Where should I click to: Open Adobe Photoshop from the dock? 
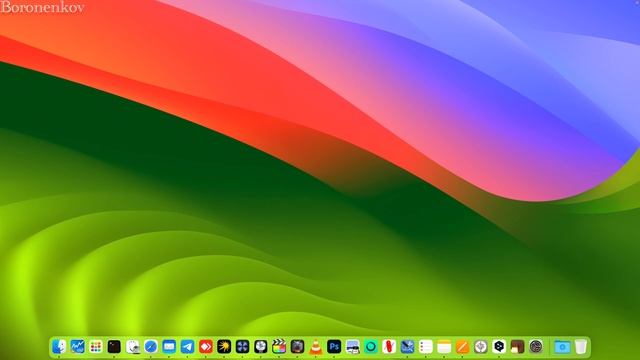point(334,347)
